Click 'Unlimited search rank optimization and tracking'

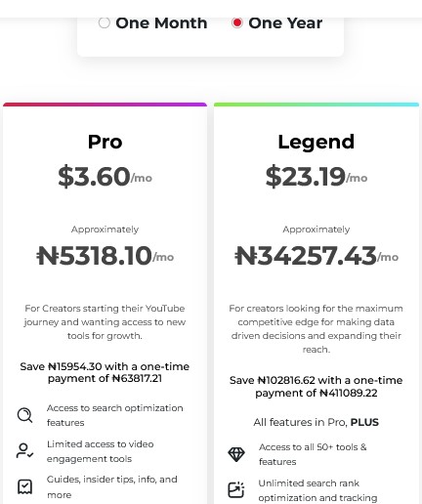pos(317,490)
